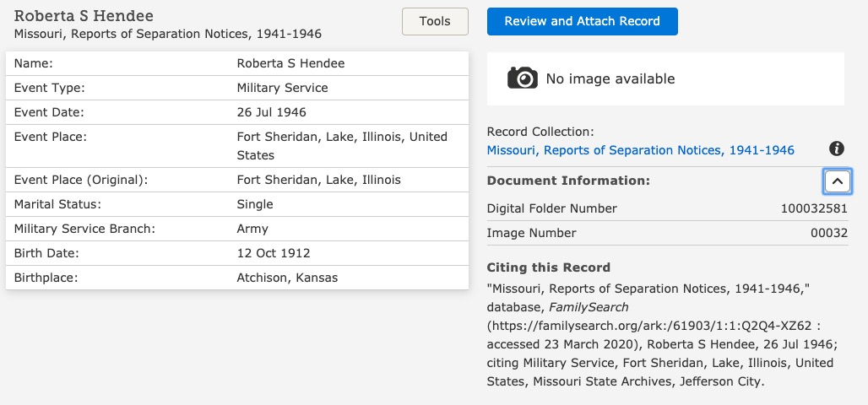Click Review and Attach Record

coord(583,22)
